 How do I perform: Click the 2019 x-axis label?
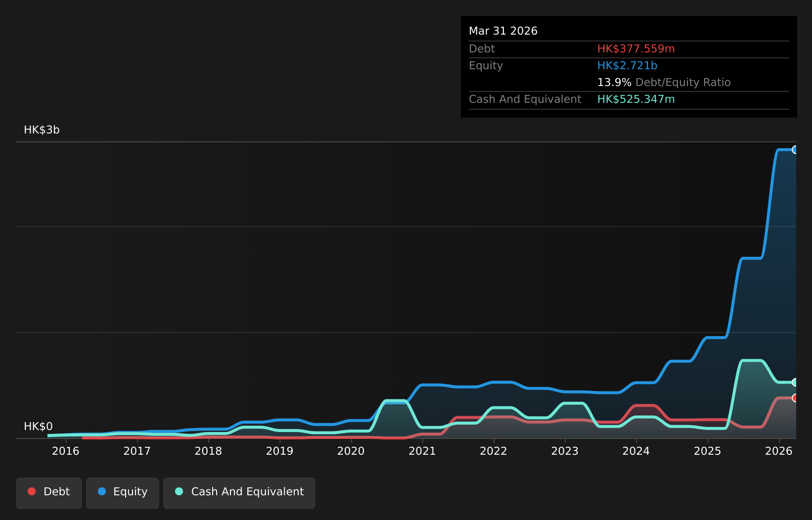point(280,451)
